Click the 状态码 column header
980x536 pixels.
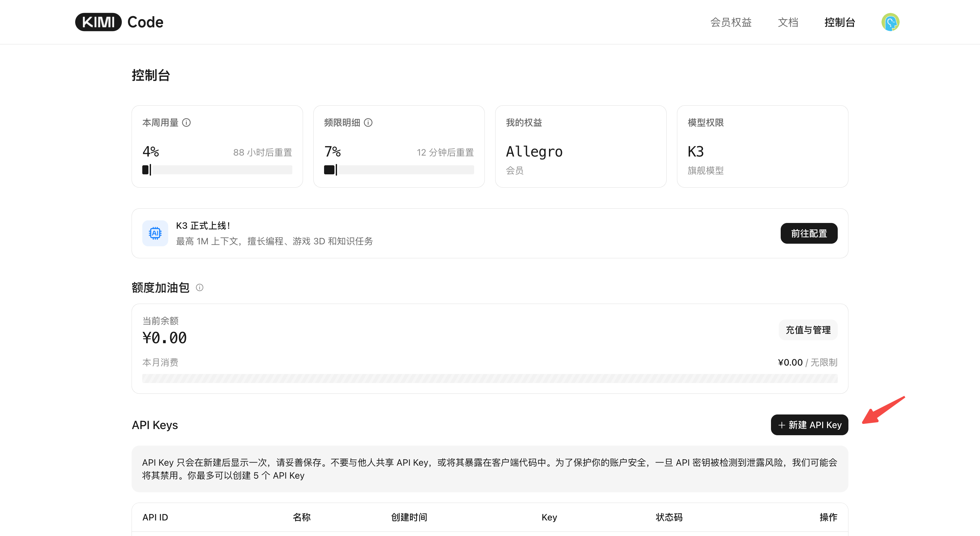(669, 517)
